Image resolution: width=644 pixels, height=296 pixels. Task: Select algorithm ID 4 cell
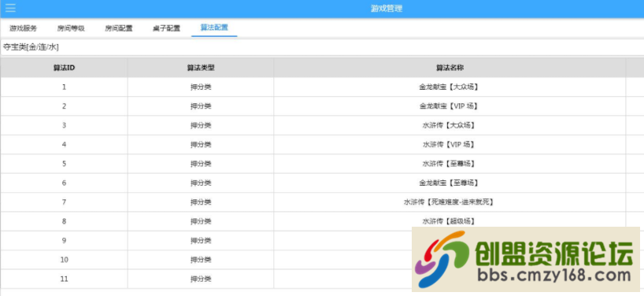(64, 145)
